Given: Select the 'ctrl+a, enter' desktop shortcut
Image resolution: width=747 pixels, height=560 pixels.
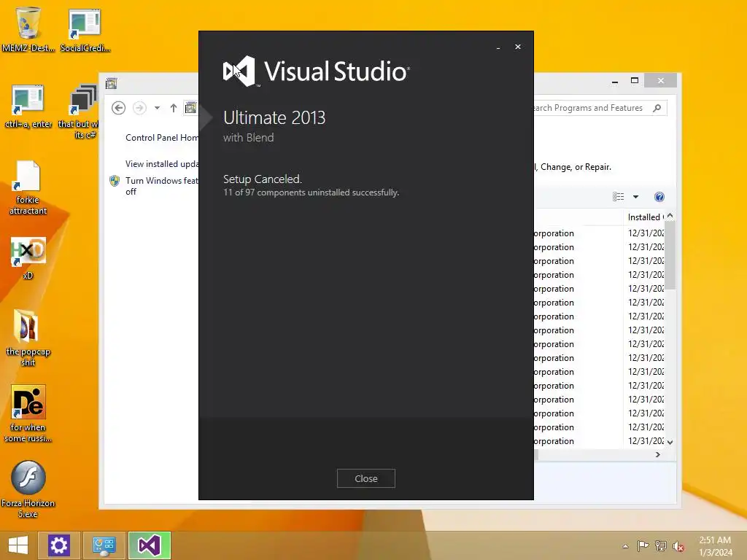Looking at the screenshot, I should click(x=28, y=106).
